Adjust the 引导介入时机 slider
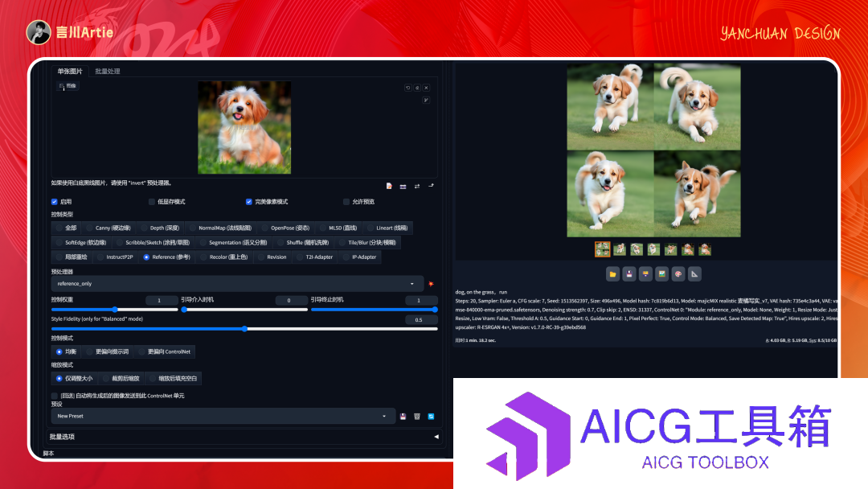This screenshot has width=868, height=489. pyautogui.click(x=244, y=310)
